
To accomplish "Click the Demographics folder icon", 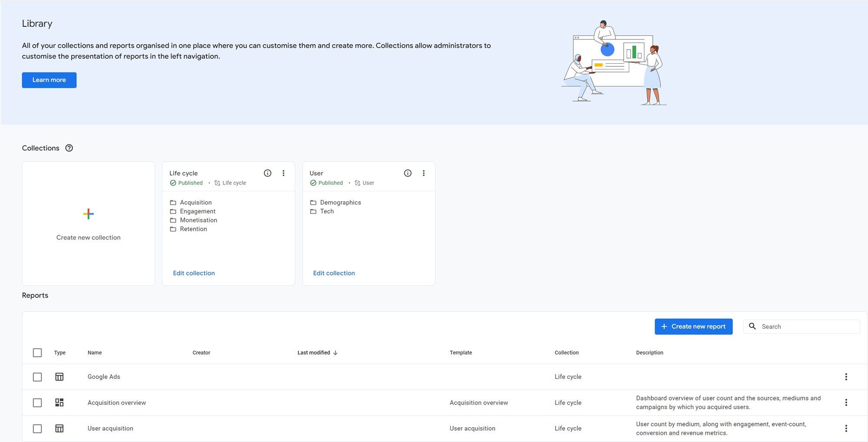I will [x=313, y=203].
